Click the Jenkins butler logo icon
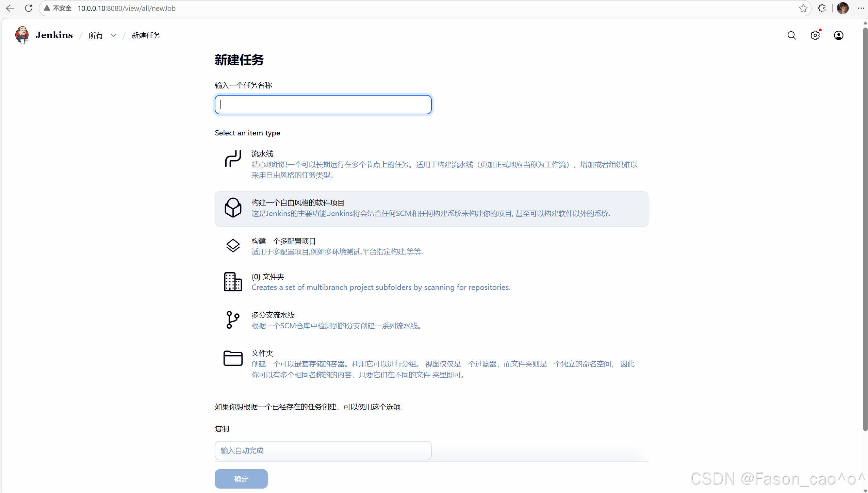Image resolution: width=868 pixels, height=493 pixels. 22,35
